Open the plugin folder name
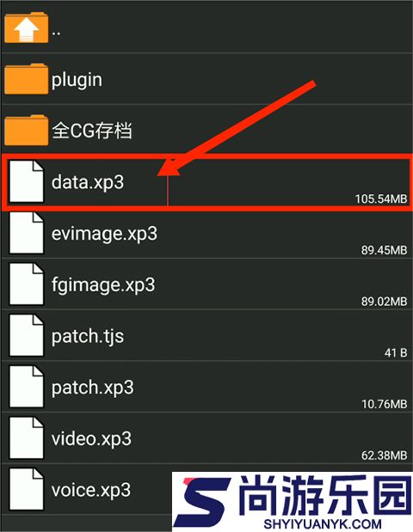This screenshot has width=413, height=532. pos(77,81)
